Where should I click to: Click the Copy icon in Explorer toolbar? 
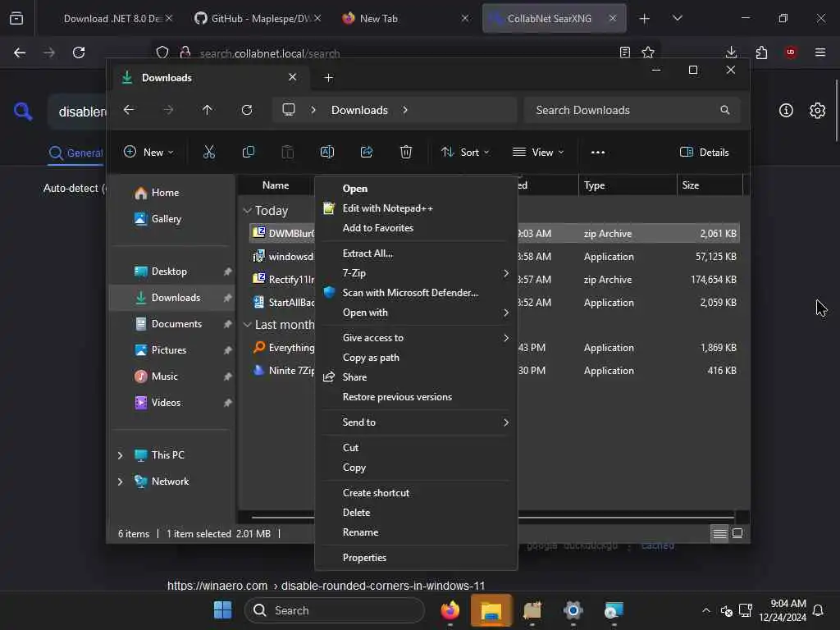[x=248, y=152]
